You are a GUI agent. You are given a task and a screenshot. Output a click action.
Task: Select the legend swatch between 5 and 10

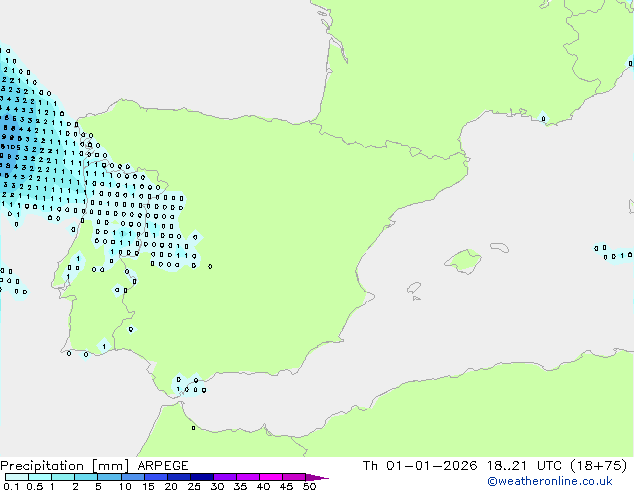click(110, 478)
